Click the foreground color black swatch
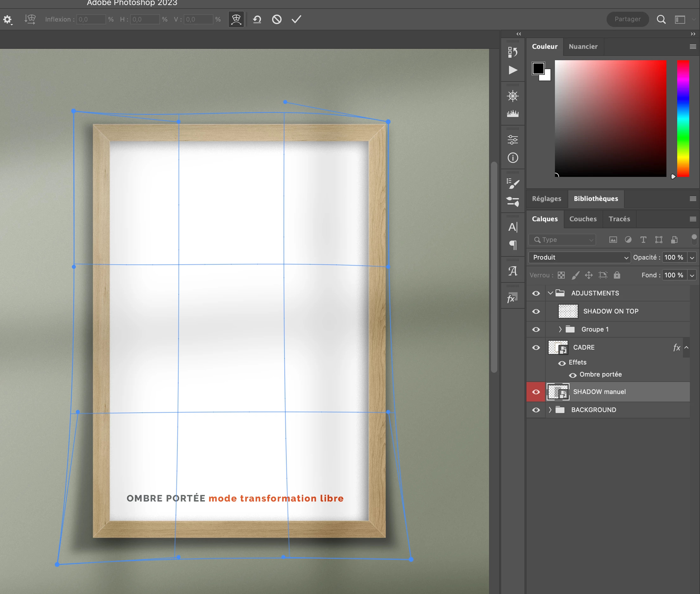Viewport: 700px width, 594px height. [x=538, y=68]
